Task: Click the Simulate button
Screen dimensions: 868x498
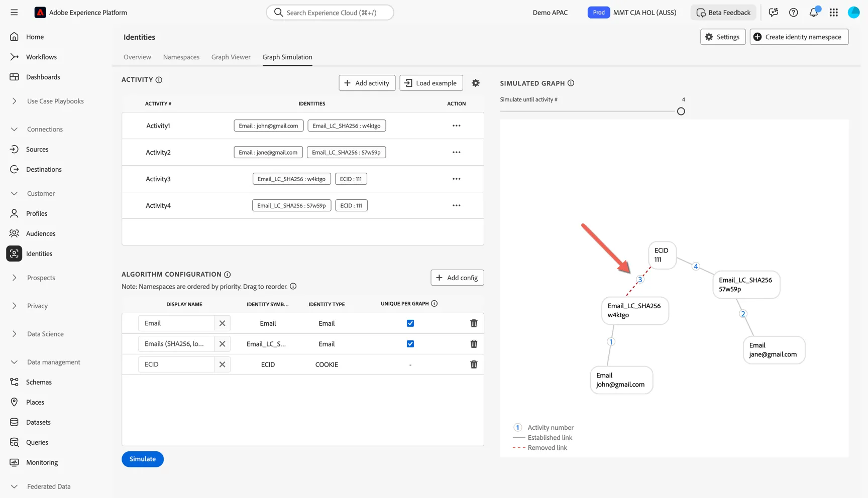Action: coord(143,459)
